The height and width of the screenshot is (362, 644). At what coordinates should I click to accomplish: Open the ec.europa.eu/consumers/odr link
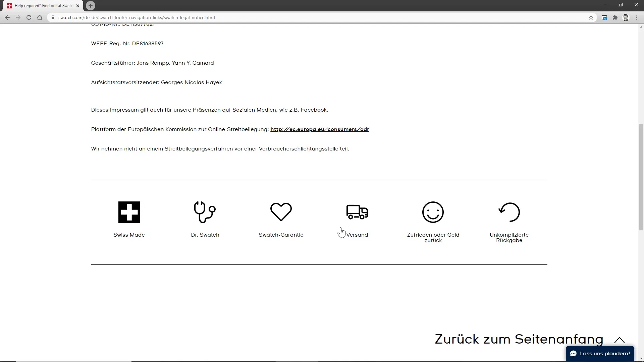(x=320, y=129)
